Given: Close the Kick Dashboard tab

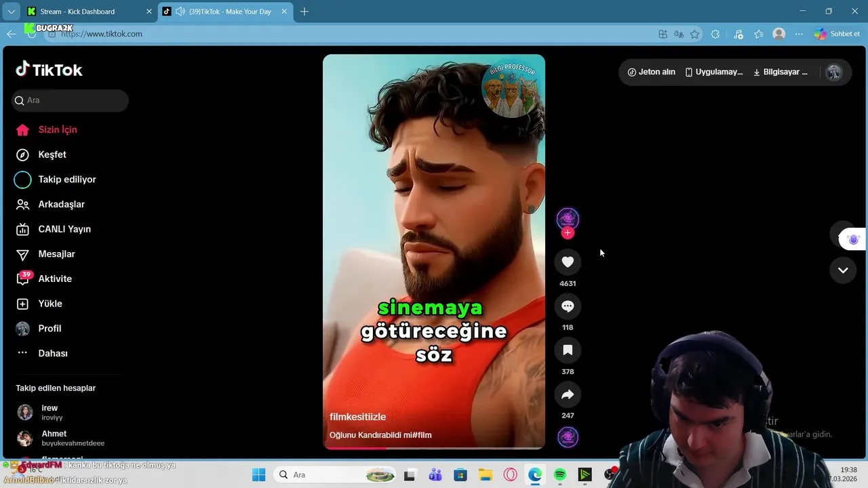Looking at the screenshot, I should pyautogui.click(x=149, y=12).
